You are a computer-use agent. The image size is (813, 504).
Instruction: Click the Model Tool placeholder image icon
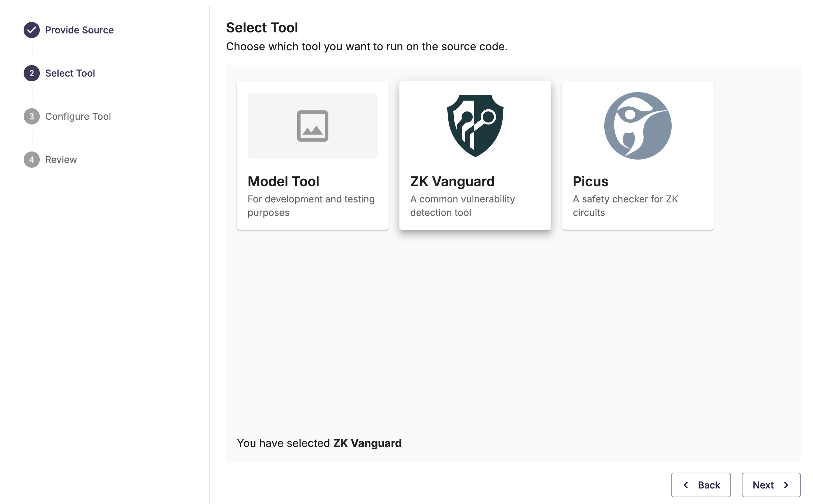tap(312, 126)
